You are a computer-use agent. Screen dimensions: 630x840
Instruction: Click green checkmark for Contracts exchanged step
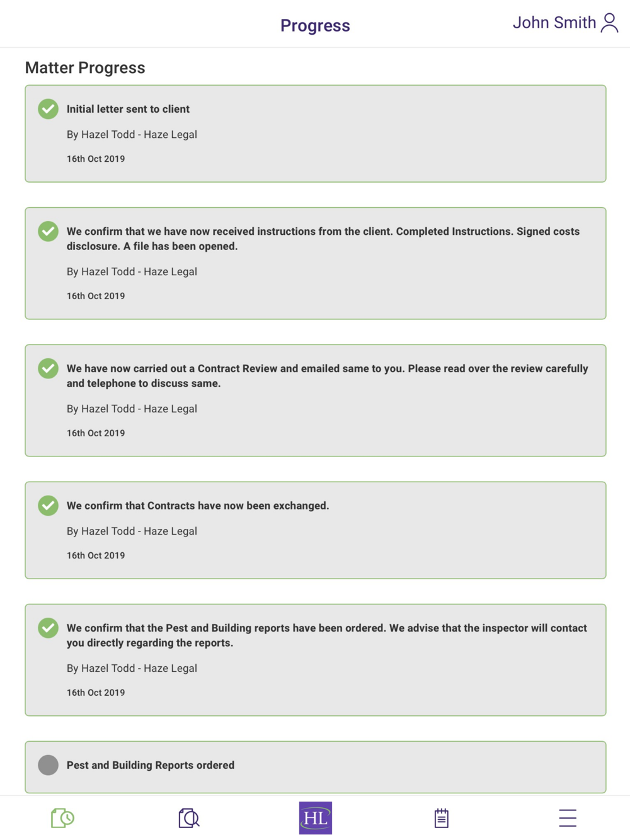[x=48, y=506]
